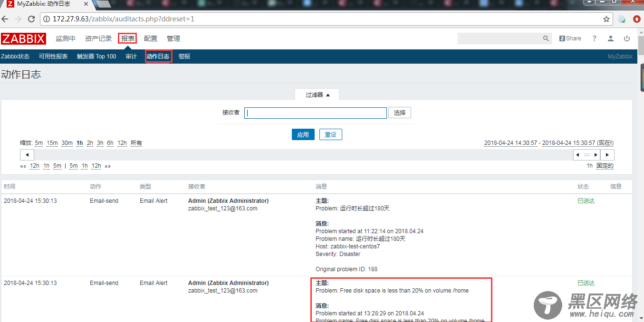Open the 警报 submenu

coord(184,57)
